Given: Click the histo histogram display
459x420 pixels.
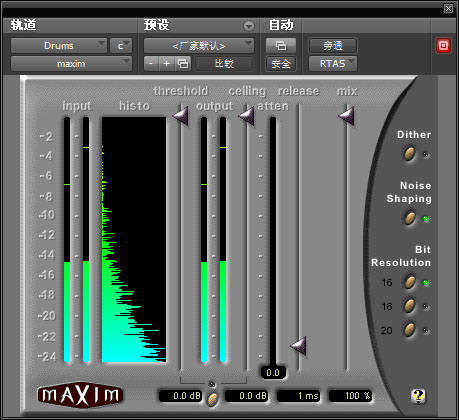Looking at the screenshot, I should tap(134, 239).
